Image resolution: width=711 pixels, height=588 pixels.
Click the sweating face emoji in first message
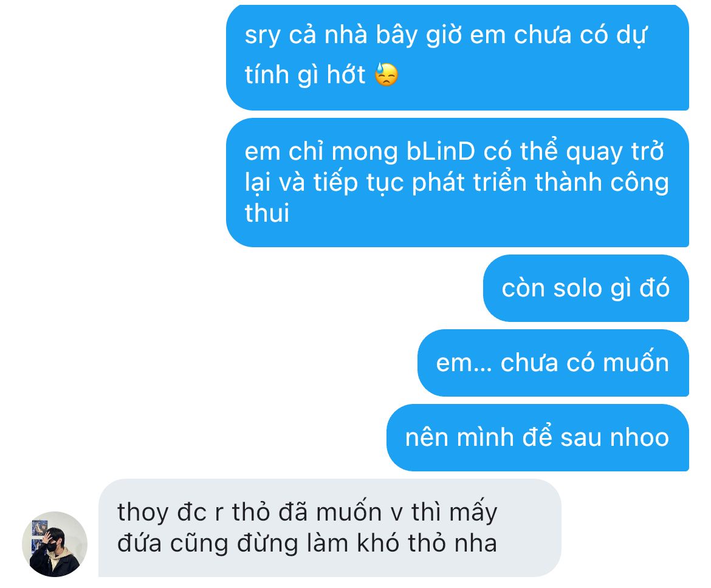[x=386, y=75]
